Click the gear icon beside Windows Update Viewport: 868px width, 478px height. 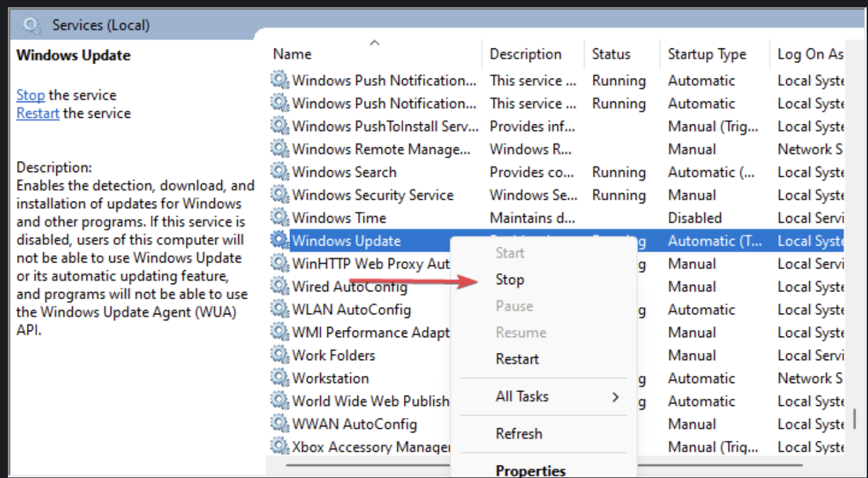(x=280, y=240)
